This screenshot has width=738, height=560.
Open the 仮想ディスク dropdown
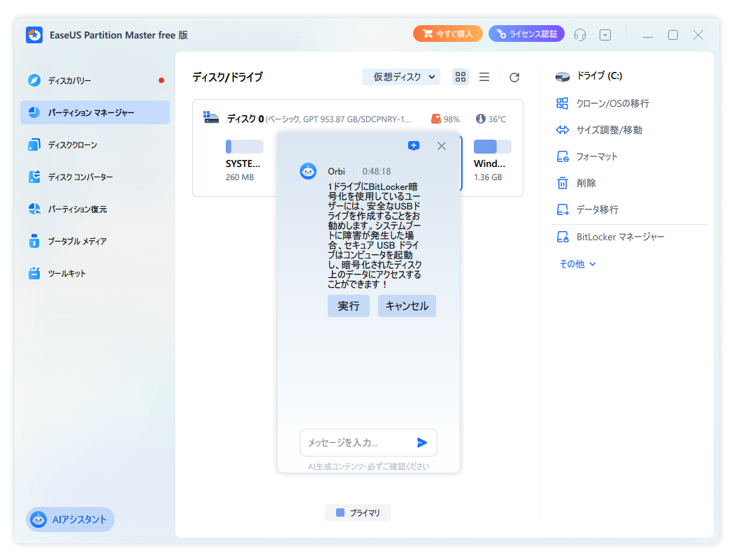401,77
